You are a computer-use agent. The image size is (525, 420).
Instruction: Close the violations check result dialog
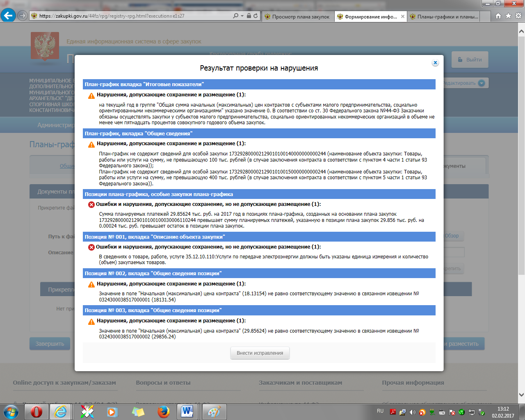(x=435, y=63)
